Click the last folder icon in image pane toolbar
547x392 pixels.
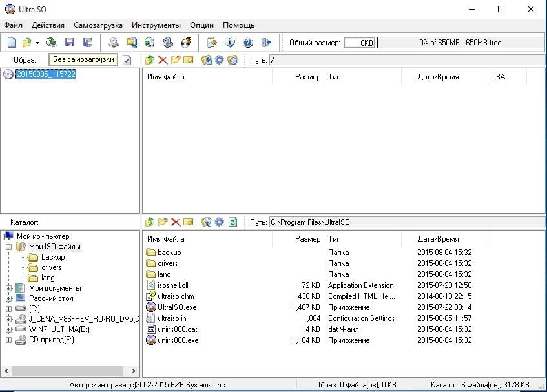[232, 60]
